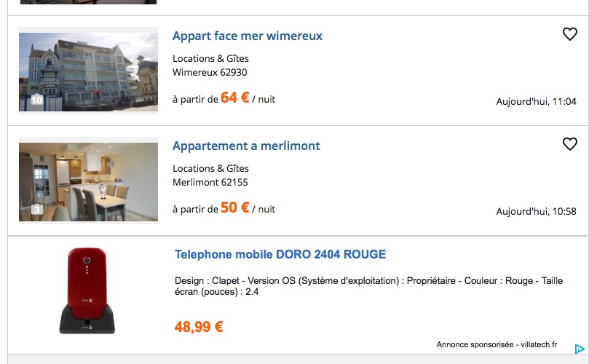589x364 pixels.
Task: Open the Merlimont apartment kitchen photo
Action: (x=88, y=181)
